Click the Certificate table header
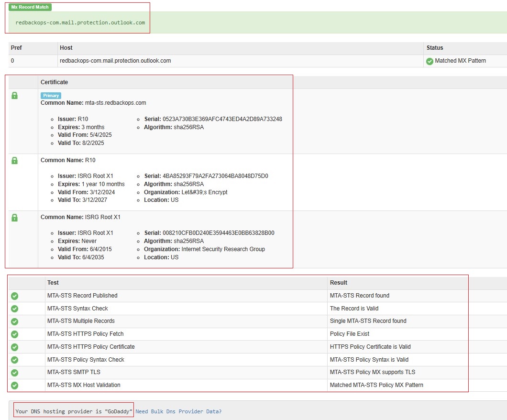 (x=54, y=82)
